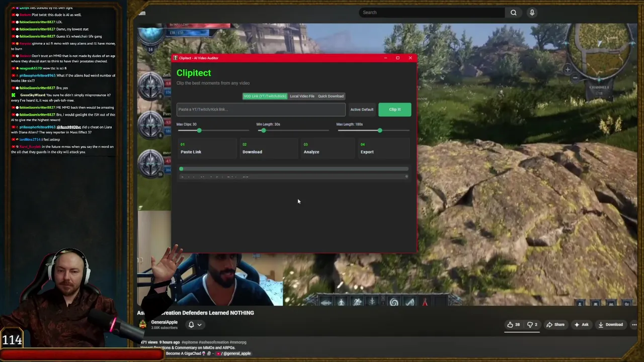Open the more actions ellipsis menu
The width and height of the screenshot is (644, 362).
pos(634,325)
